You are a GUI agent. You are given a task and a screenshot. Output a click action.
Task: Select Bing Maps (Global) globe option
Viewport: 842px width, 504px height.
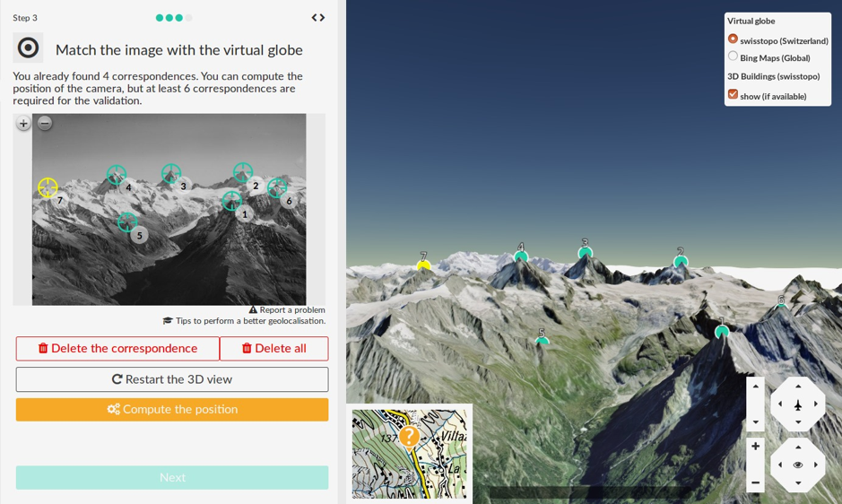click(733, 56)
